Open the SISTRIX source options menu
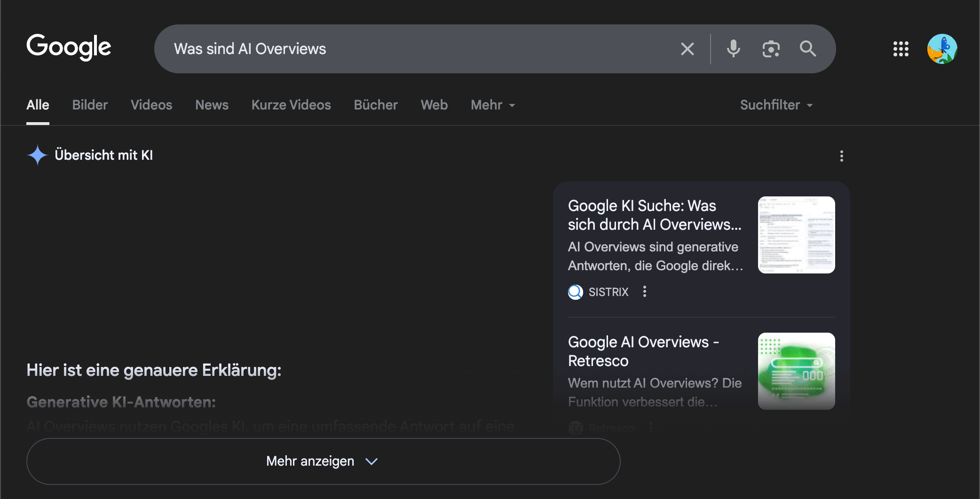Screen dimensions: 980x499 coord(644,292)
